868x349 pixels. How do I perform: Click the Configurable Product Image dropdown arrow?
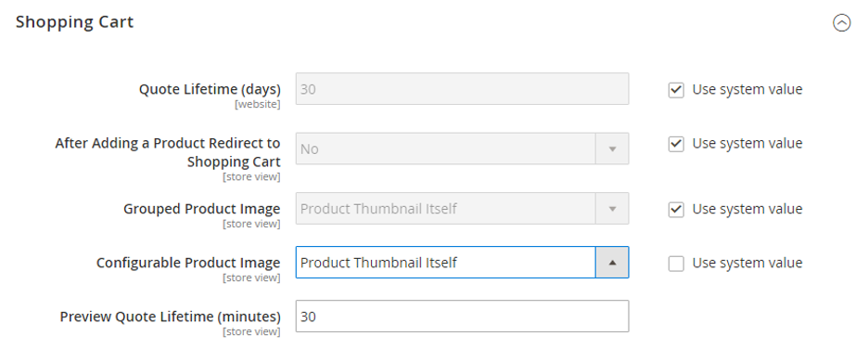tap(612, 263)
